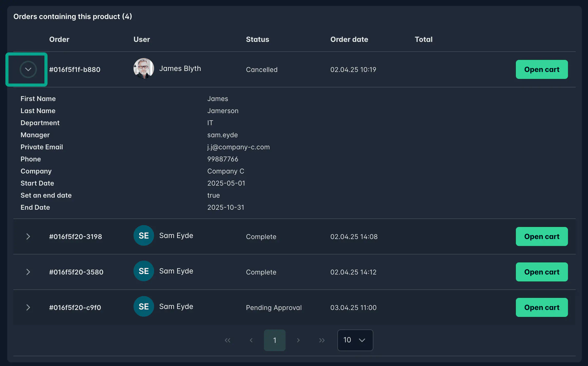Click the Open cart button on order #016f5f20-3580
588x366 pixels.
coord(542,272)
